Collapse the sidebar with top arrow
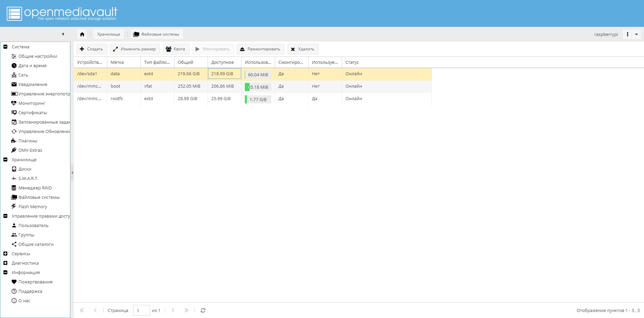644x318 pixels. pyautogui.click(x=63, y=34)
